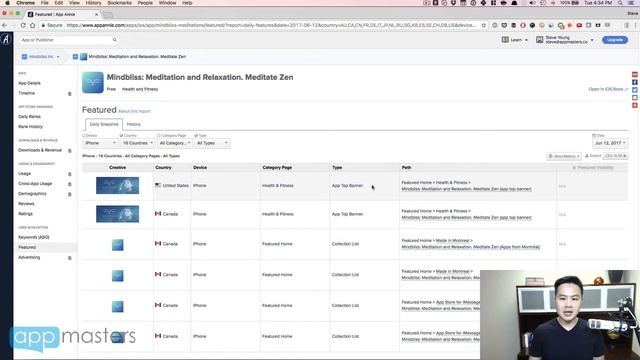640x360 pixels.
Task: Open the Mindbliss Inc publisher dropdown
Action: (41, 57)
